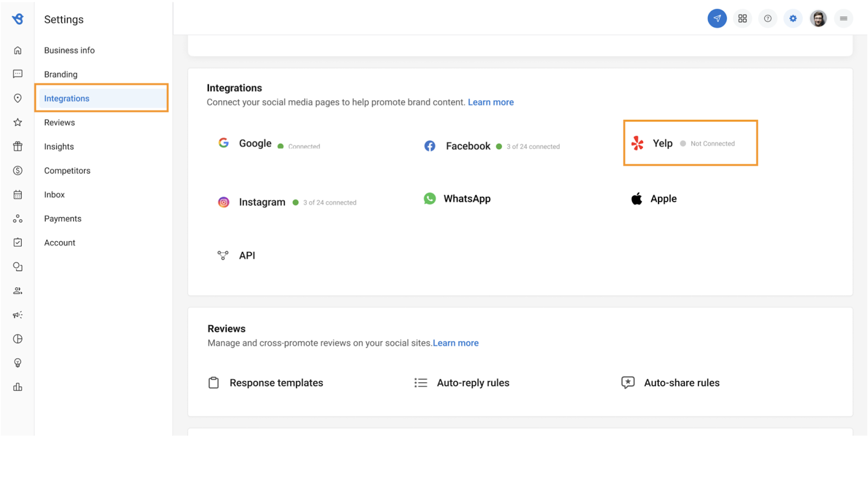
Task: Click the pie chart icon in left rail
Action: pos(18,339)
